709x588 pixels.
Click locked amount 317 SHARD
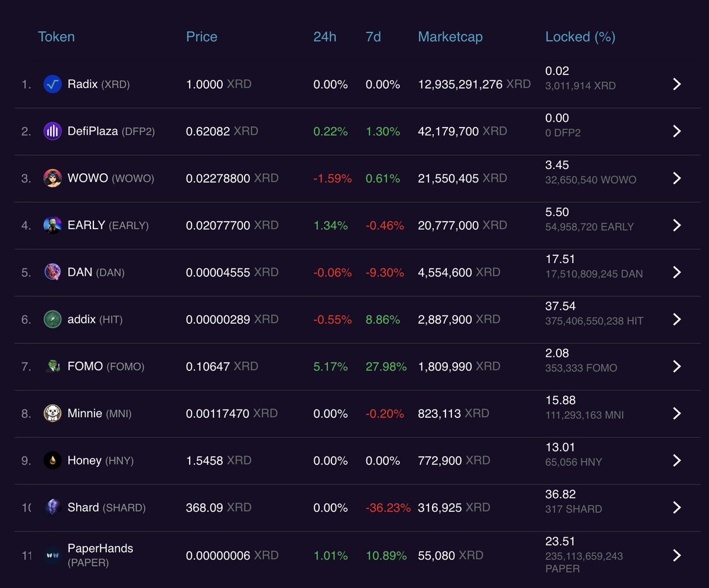pos(574,509)
